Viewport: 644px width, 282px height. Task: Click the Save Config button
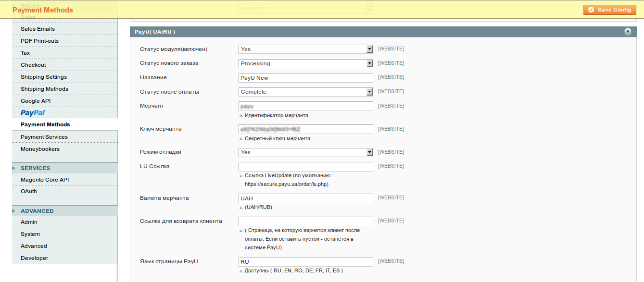pyautogui.click(x=610, y=10)
